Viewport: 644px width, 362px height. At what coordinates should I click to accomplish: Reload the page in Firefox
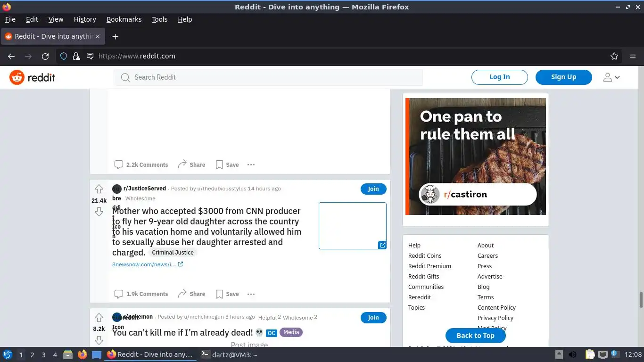45,56
